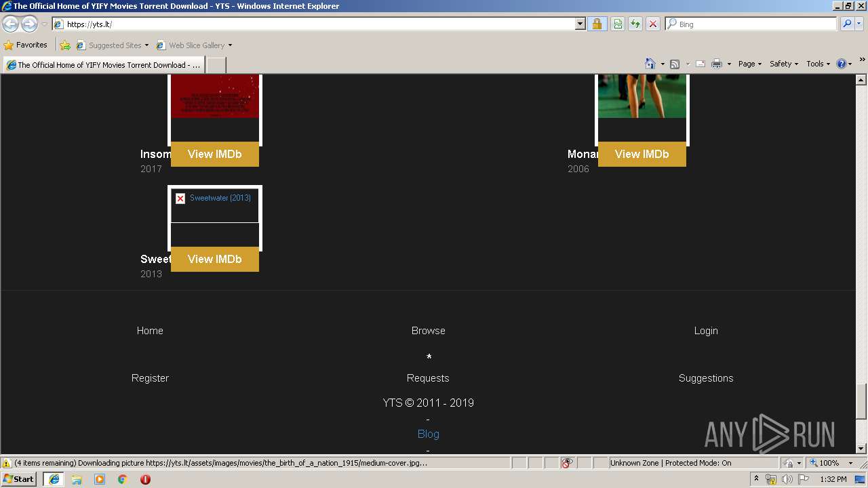The width and height of the screenshot is (868, 488).
Task: Open the address bar history dropdown
Action: pos(580,24)
